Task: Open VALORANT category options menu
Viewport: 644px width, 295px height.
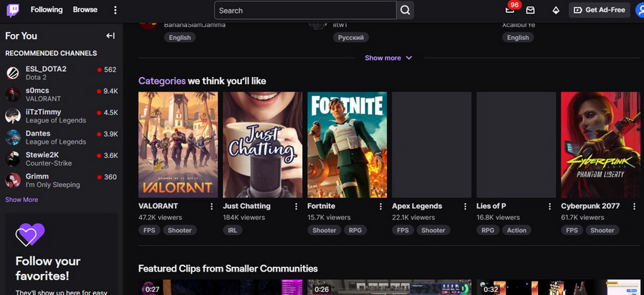Action: coord(212,206)
